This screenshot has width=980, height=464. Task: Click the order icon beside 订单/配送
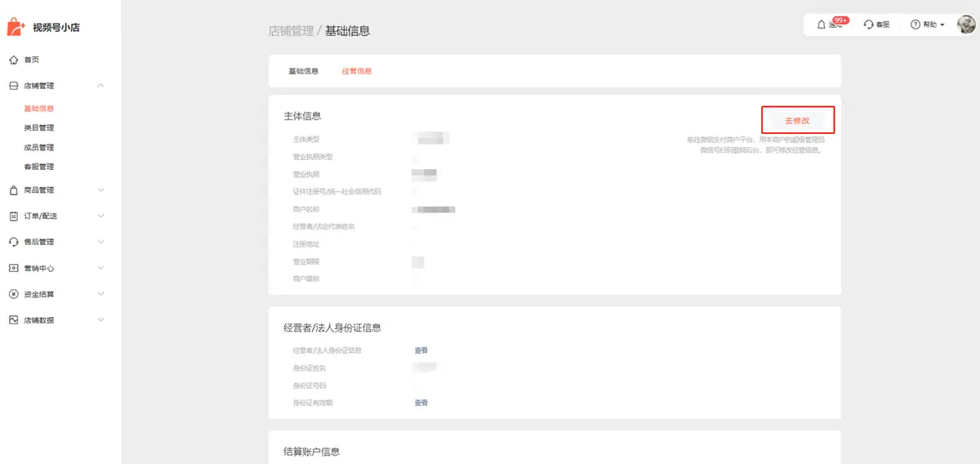click(13, 216)
